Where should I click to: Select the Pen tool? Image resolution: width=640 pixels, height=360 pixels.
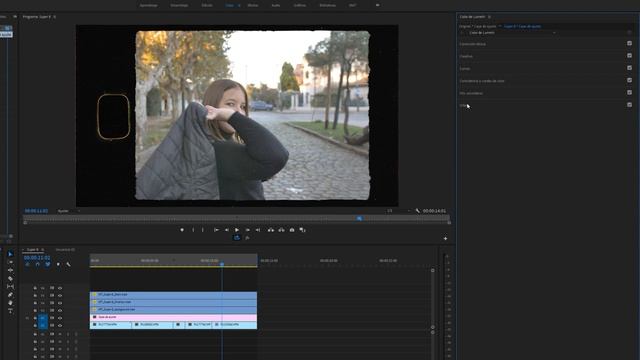10,295
